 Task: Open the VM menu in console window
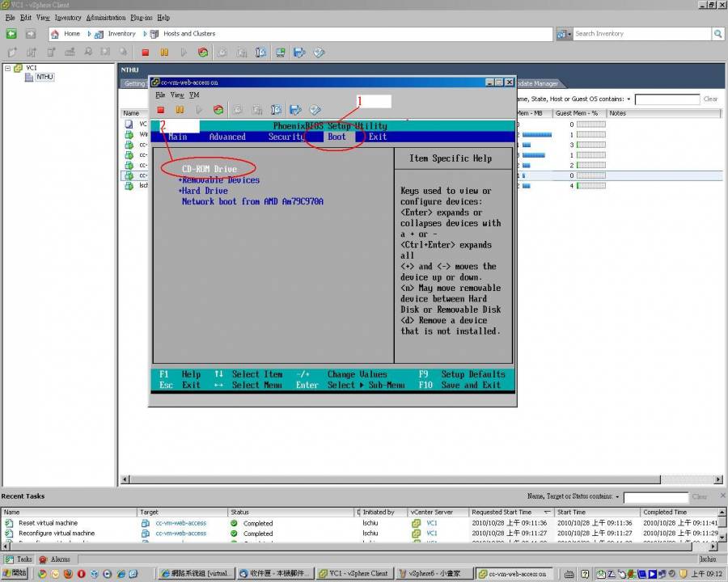(194, 95)
